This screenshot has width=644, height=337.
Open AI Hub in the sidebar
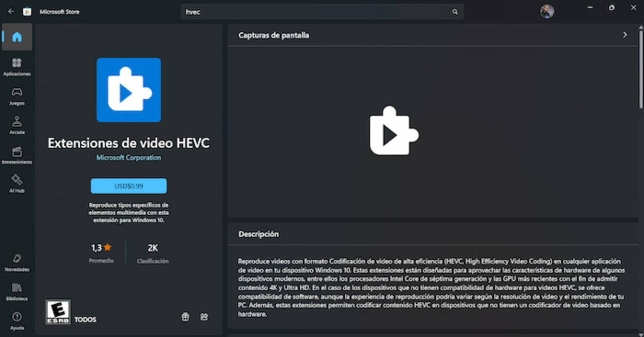[x=17, y=183]
